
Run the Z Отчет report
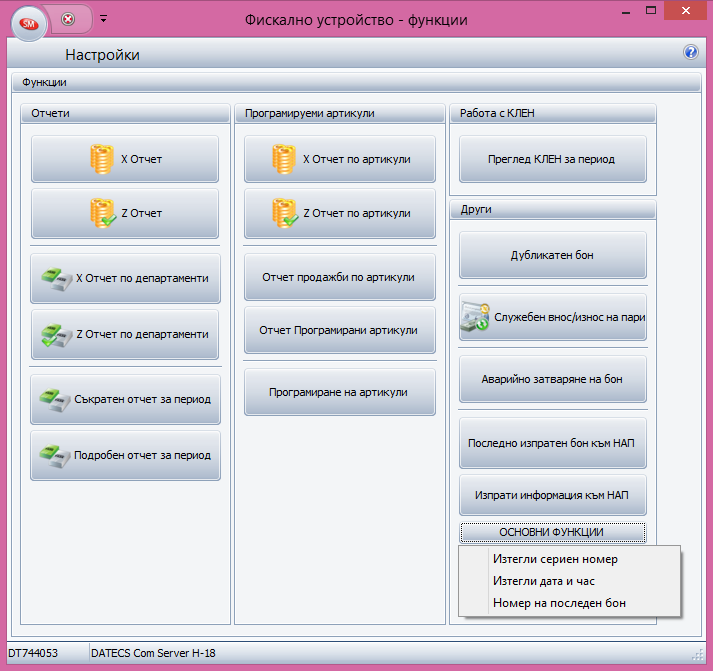point(125,213)
